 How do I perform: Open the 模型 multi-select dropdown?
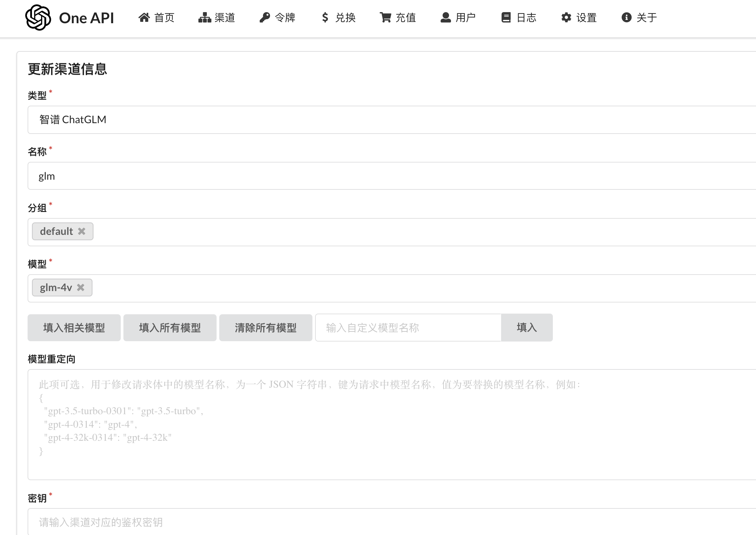tap(392, 288)
